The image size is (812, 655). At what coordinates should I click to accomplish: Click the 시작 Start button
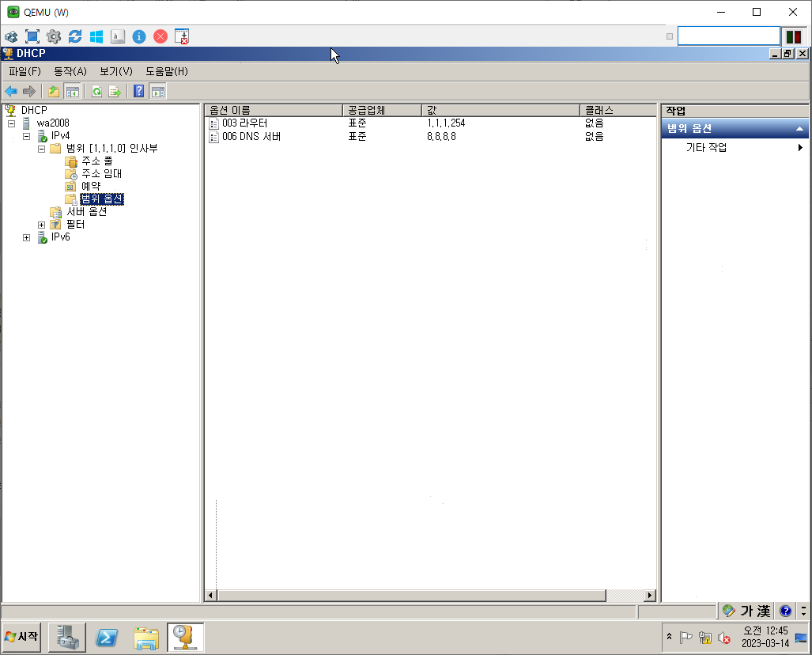[x=22, y=636]
